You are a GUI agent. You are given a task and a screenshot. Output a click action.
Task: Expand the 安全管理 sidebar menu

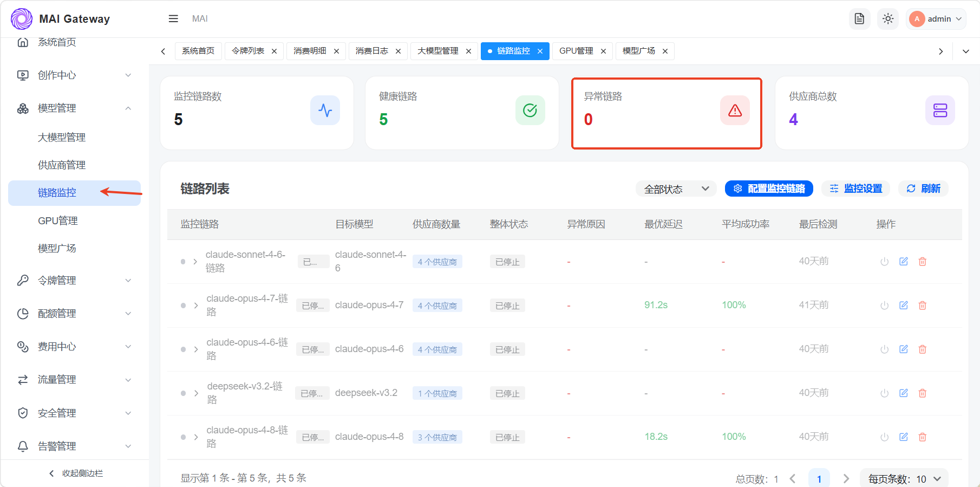(75, 413)
